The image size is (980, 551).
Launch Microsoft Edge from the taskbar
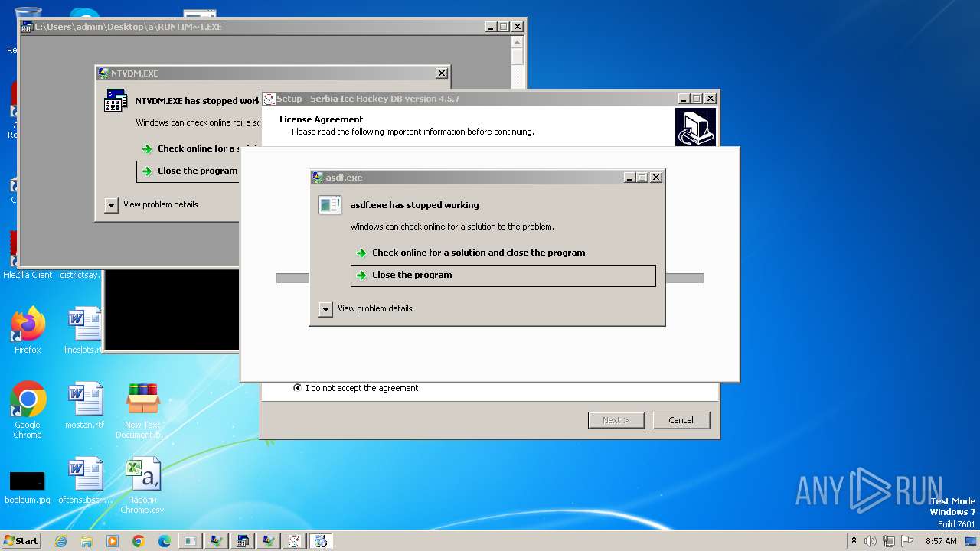165,541
